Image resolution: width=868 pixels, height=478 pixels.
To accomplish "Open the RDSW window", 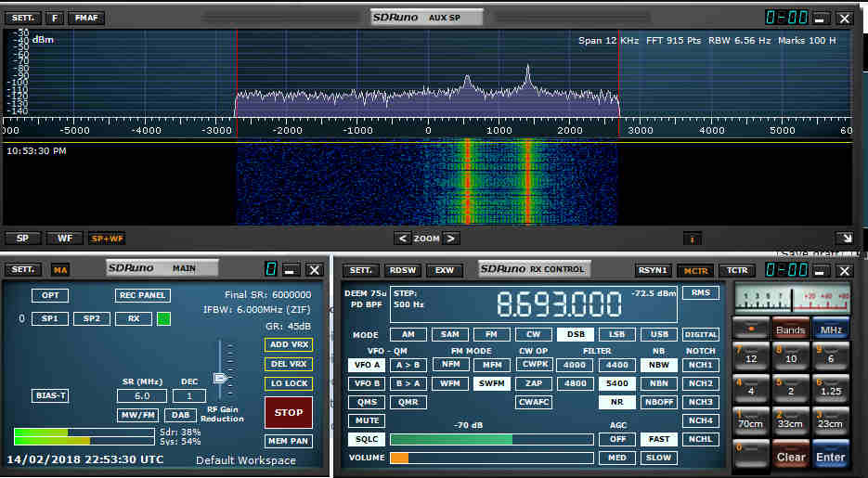I will [x=403, y=270].
